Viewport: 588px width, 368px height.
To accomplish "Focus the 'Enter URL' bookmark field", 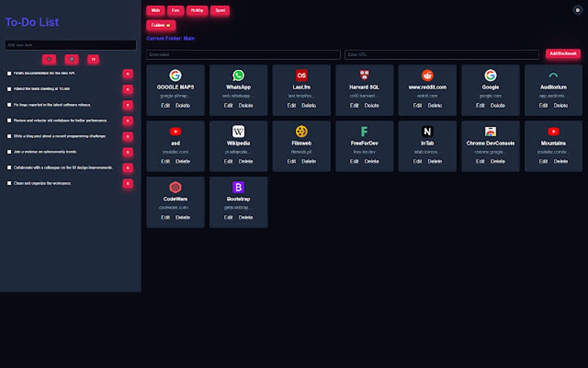I will point(442,55).
